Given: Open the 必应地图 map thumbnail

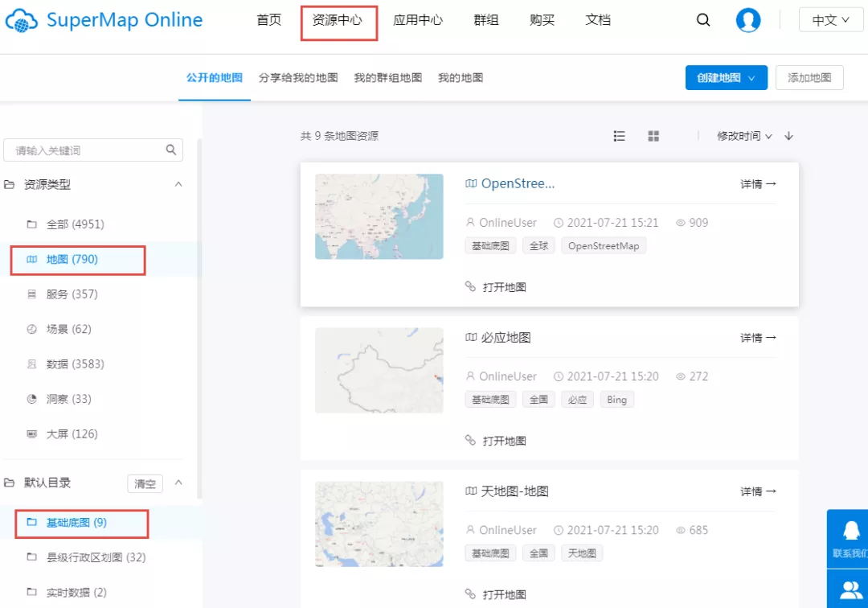Looking at the screenshot, I should (x=379, y=371).
